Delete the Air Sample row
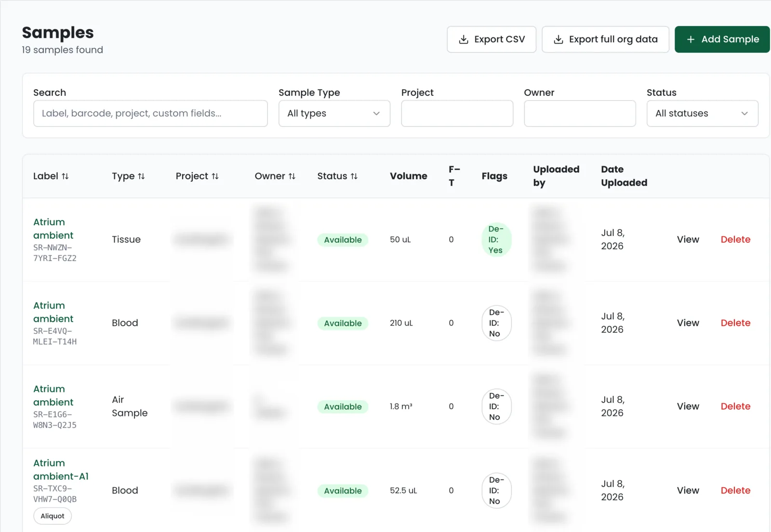This screenshot has height=532, width=771. point(735,406)
